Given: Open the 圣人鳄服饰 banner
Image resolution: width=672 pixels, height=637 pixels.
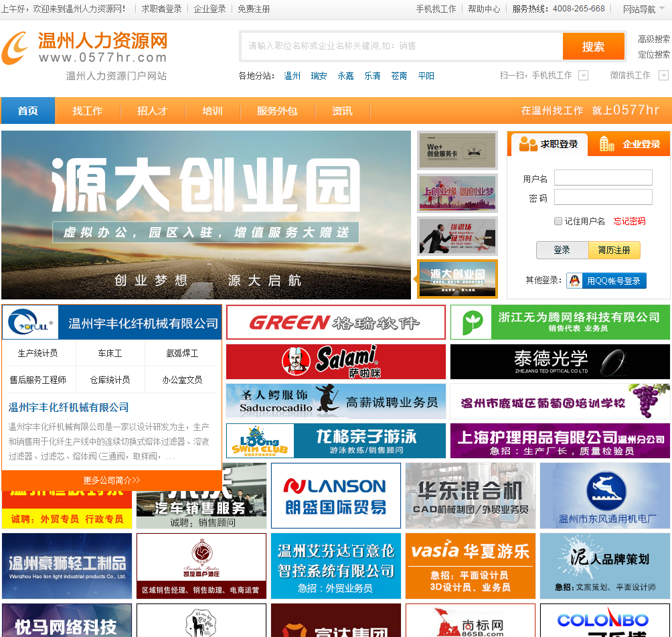Looking at the screenshot, I should tap(335, 401).
